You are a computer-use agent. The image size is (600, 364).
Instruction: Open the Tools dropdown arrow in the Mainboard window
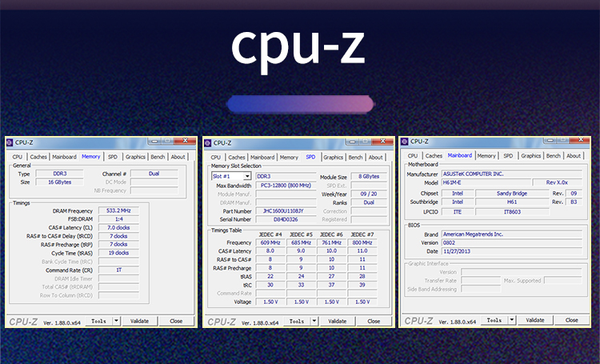[x=512, y=320]
